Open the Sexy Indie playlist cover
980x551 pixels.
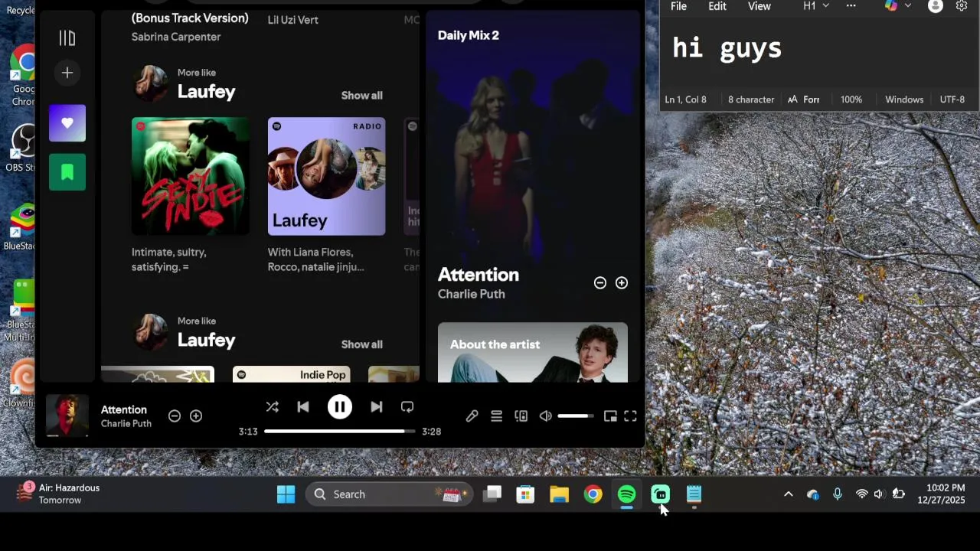pos(191,176)
